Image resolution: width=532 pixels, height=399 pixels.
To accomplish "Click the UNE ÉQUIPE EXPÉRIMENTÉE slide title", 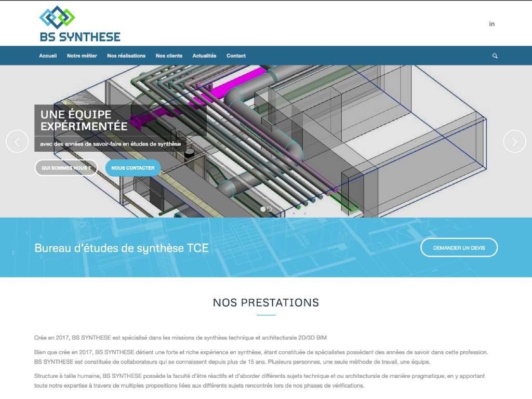I will pyautogui.click(x=83, y=121).
